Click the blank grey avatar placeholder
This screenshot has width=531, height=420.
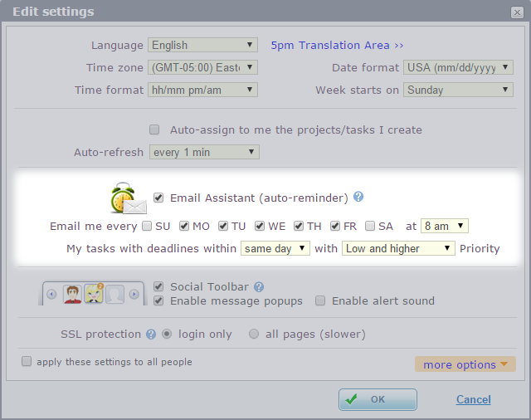click(114, 294)
